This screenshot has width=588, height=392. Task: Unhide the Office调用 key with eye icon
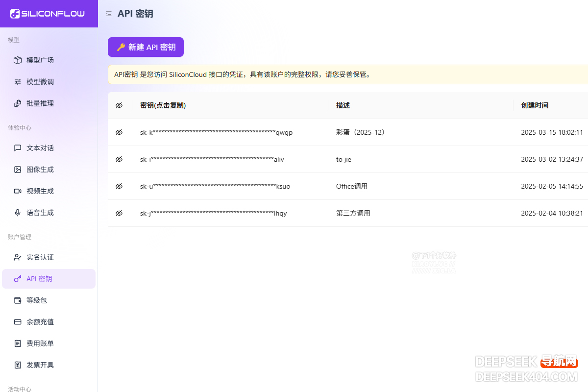(119, 186)
